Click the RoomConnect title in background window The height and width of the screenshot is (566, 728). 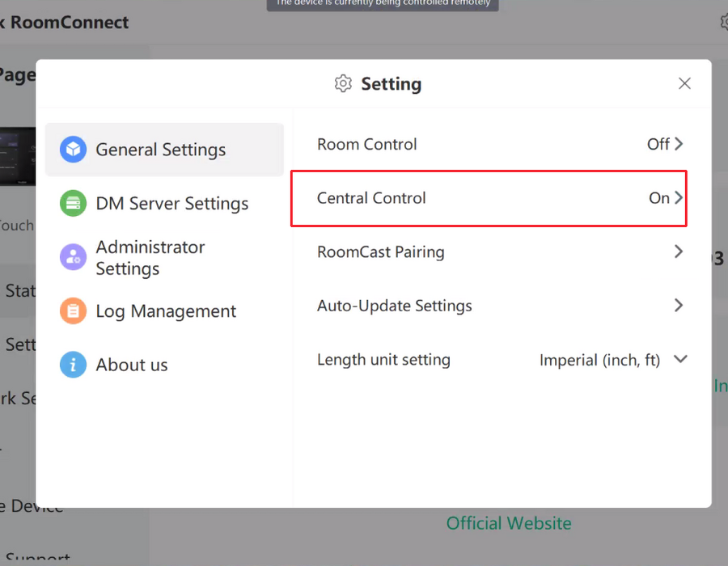tap(70, 23)
